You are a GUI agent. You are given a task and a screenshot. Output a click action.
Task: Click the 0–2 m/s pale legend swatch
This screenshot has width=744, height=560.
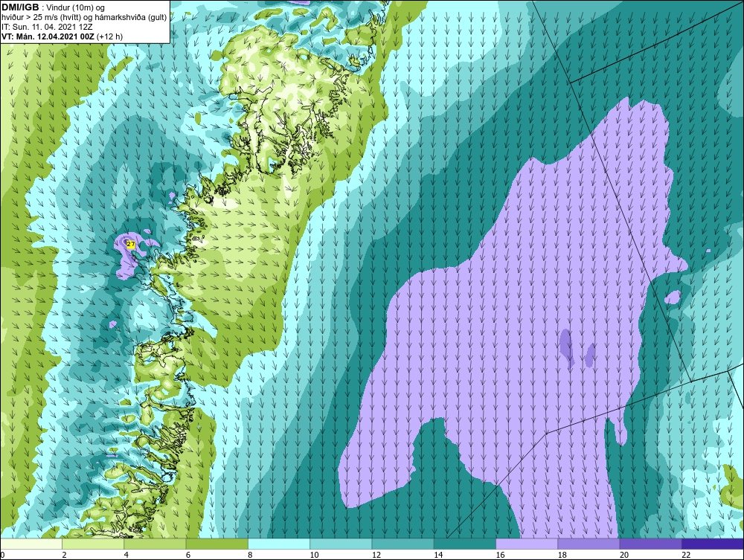point(31,544)
